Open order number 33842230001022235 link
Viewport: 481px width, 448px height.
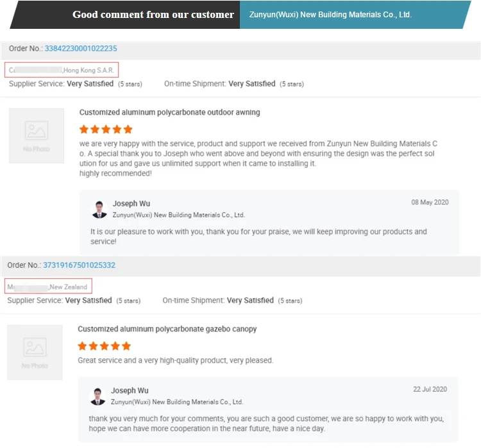81,49
